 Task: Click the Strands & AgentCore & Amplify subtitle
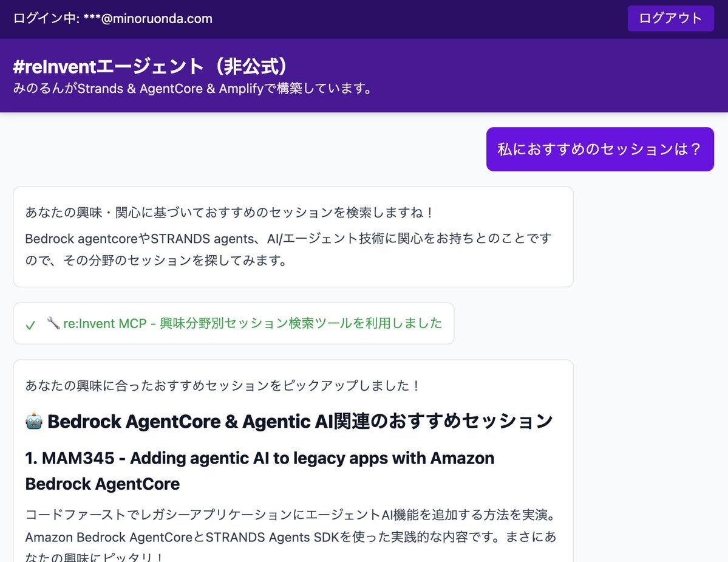(192, 89)
